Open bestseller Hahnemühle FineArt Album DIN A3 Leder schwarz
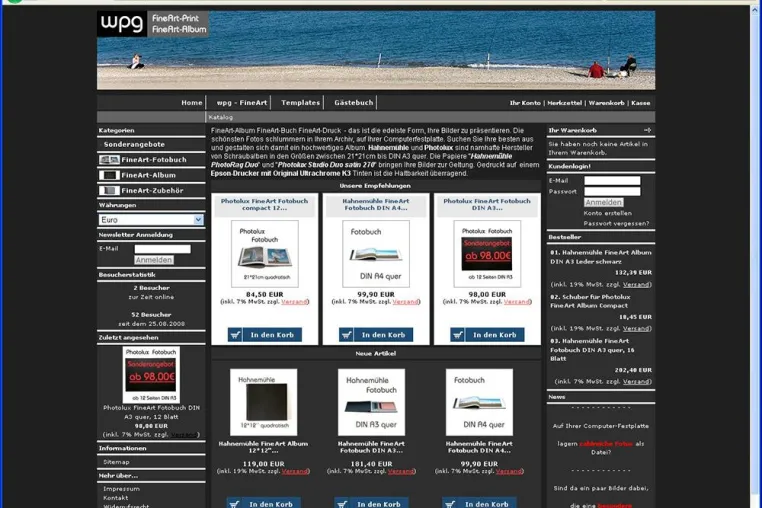Image resolution: width=762 pixels, height=508 pixels. [601, 257]
